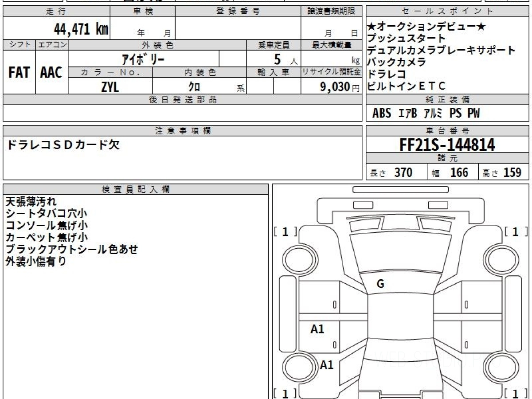This screenshot has height=399, width=532.
Task: Click the 諸元 header
Action: tap(448, 158)
